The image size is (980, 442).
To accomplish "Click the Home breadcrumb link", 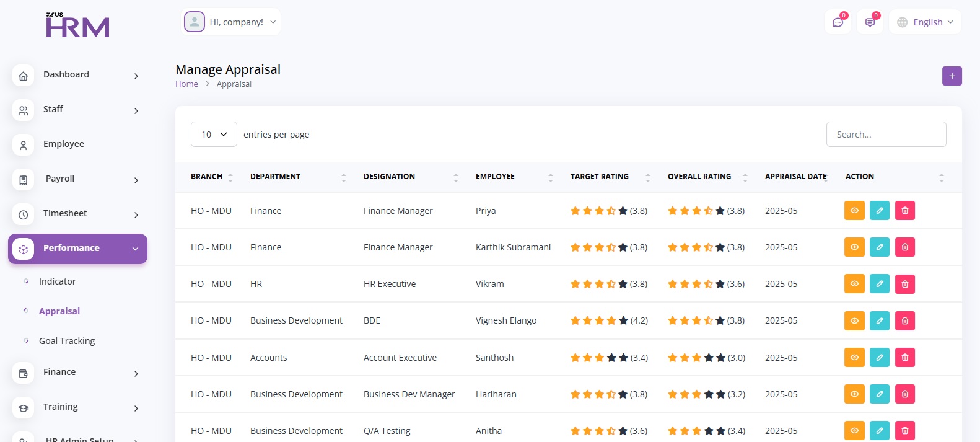I will pyautogui.click(x=186, y=84).
